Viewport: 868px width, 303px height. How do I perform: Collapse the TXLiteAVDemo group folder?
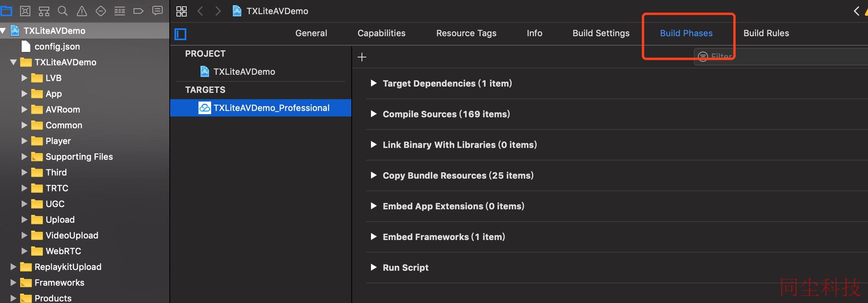[13, 62]
